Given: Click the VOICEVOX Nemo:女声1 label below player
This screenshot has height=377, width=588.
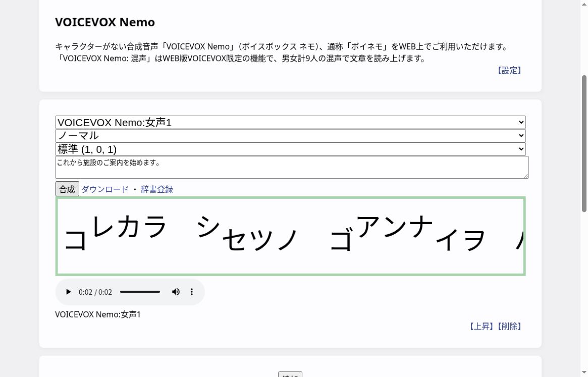Looking at the screenshot, I should pos(98,314).
